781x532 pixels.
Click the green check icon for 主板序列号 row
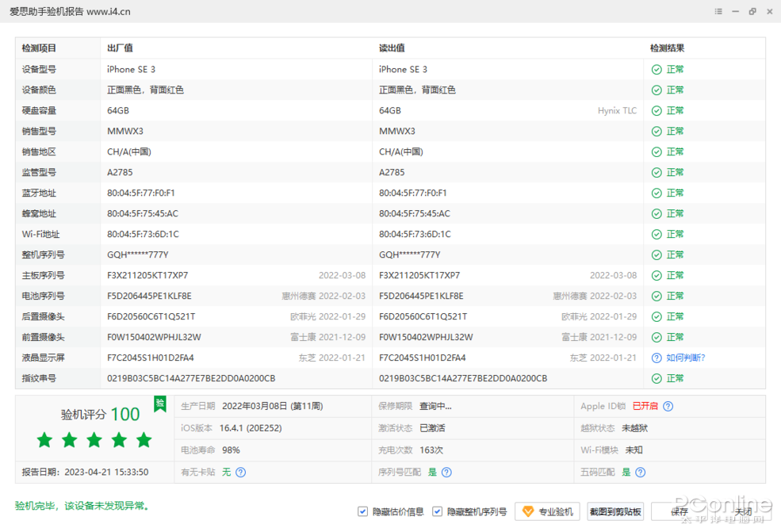pyautogui.click(x=657, y=275)
